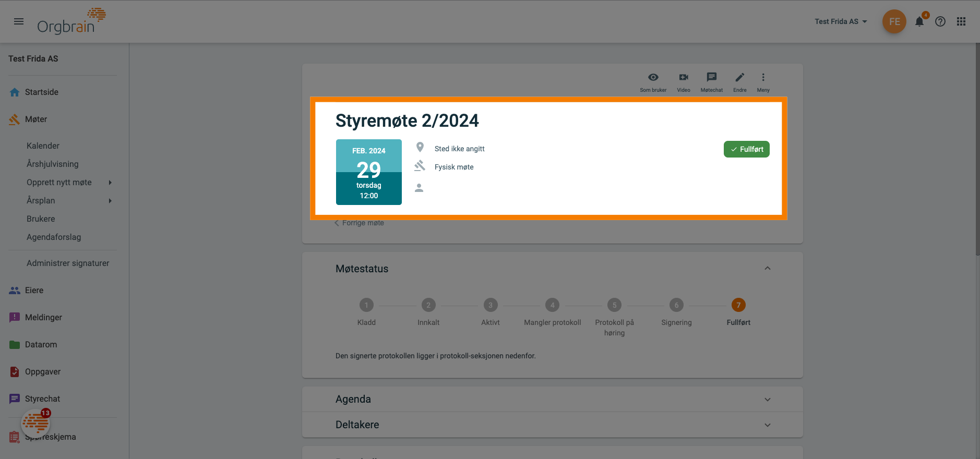This screenshot has height=459, width=980.
Task: Click the Startside home icon
Action: pyautogui.click(x=15, y=92)
